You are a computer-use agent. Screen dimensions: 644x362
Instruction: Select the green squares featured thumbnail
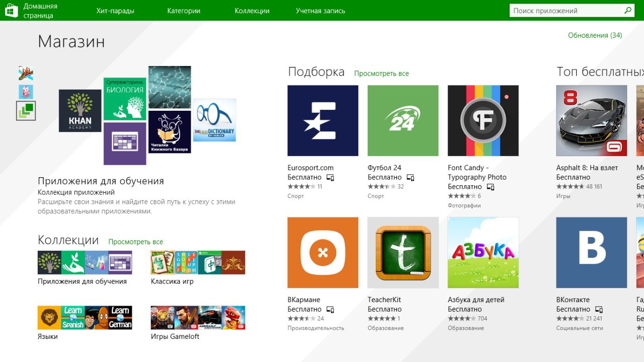[26, 111]
